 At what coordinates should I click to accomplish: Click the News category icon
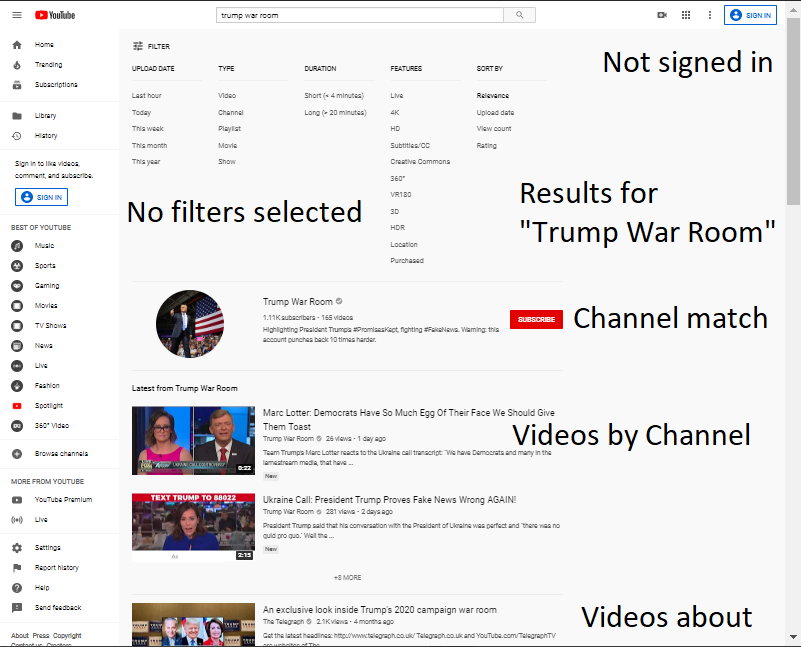17,346
